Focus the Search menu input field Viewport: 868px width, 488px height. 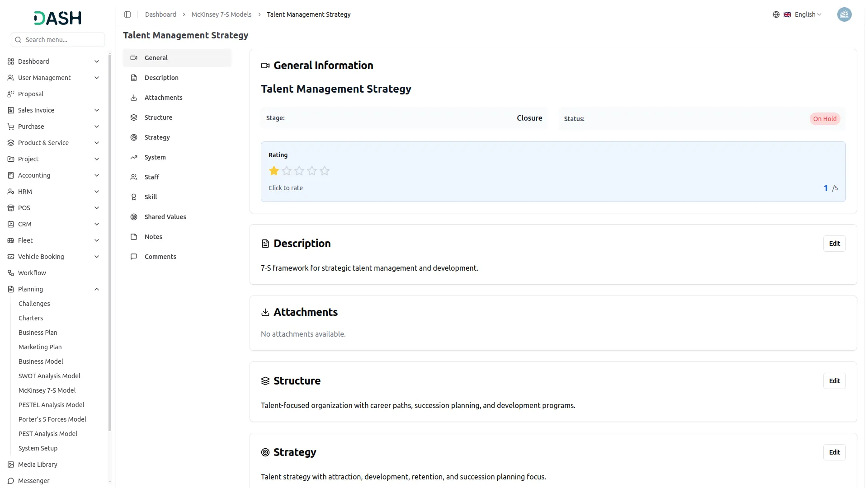tap(62, 40)
